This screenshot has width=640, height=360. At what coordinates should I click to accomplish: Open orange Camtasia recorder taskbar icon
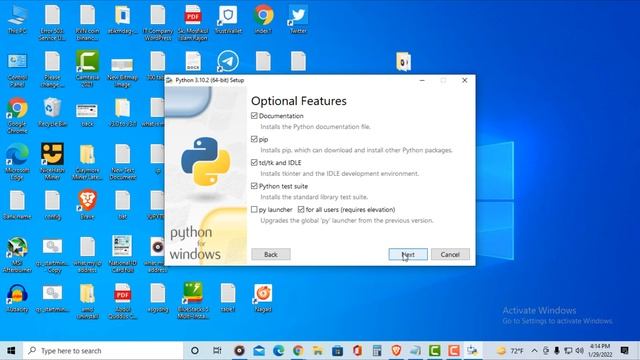(454, 351)
